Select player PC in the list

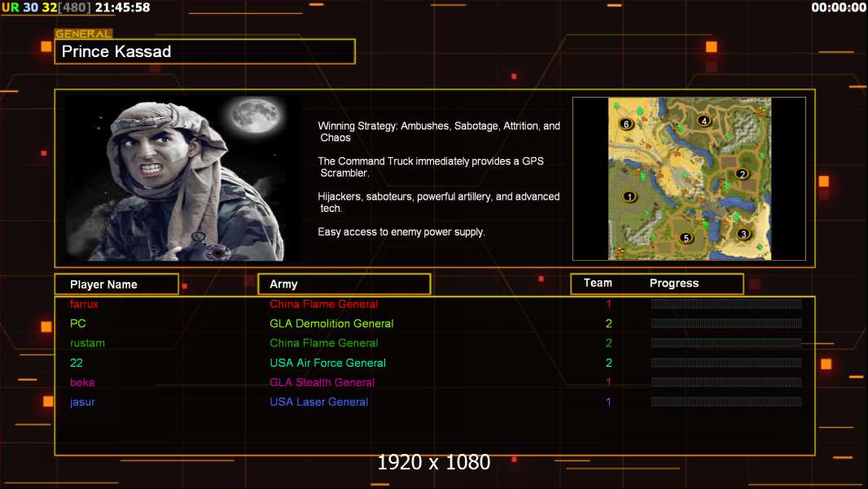pyautogui.click(x=78, y=324)
